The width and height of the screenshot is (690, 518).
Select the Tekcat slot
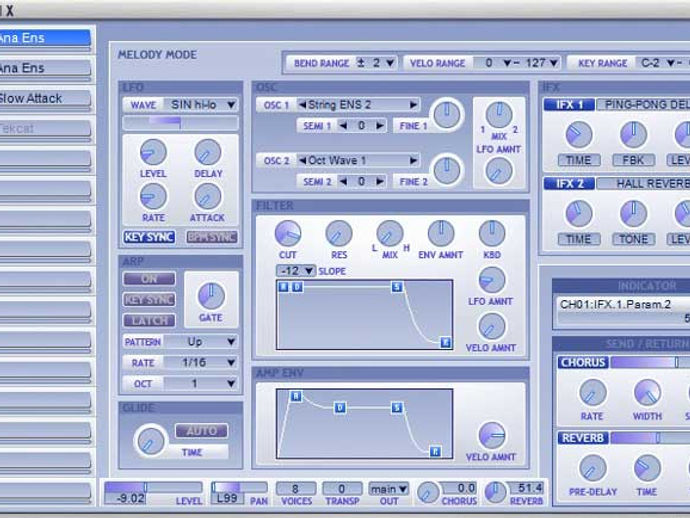(x=45, y=129)
